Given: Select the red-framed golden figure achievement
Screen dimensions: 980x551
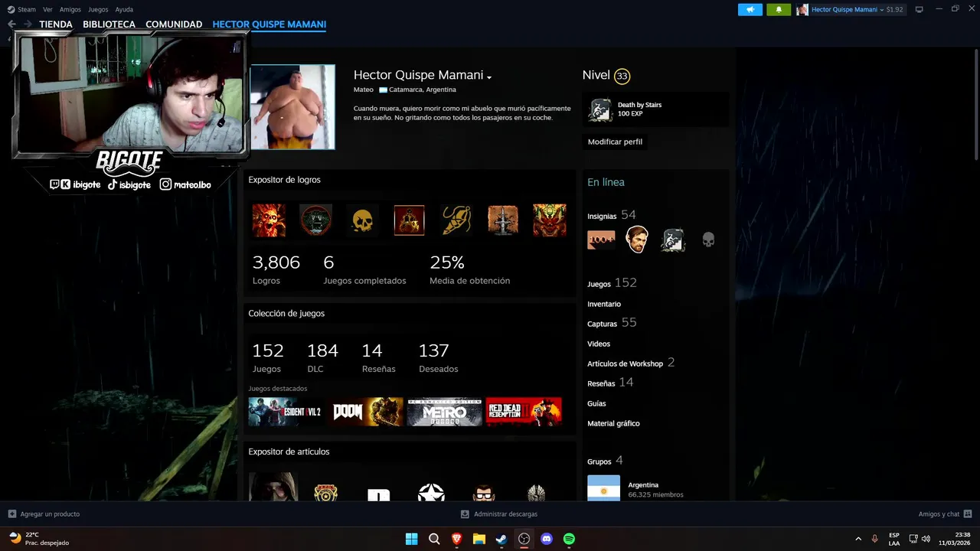Looking at the screenshot, I should click(409, 220).
